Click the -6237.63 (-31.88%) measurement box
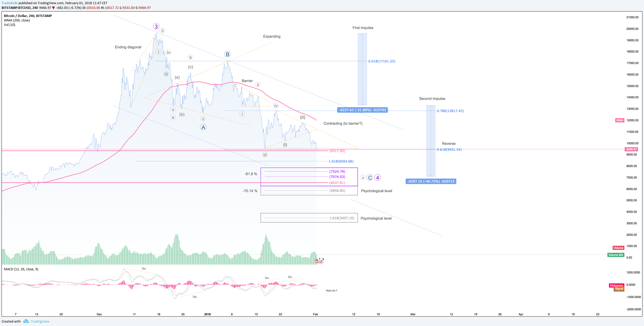This screenshot has height=326, width=644. 363,110
